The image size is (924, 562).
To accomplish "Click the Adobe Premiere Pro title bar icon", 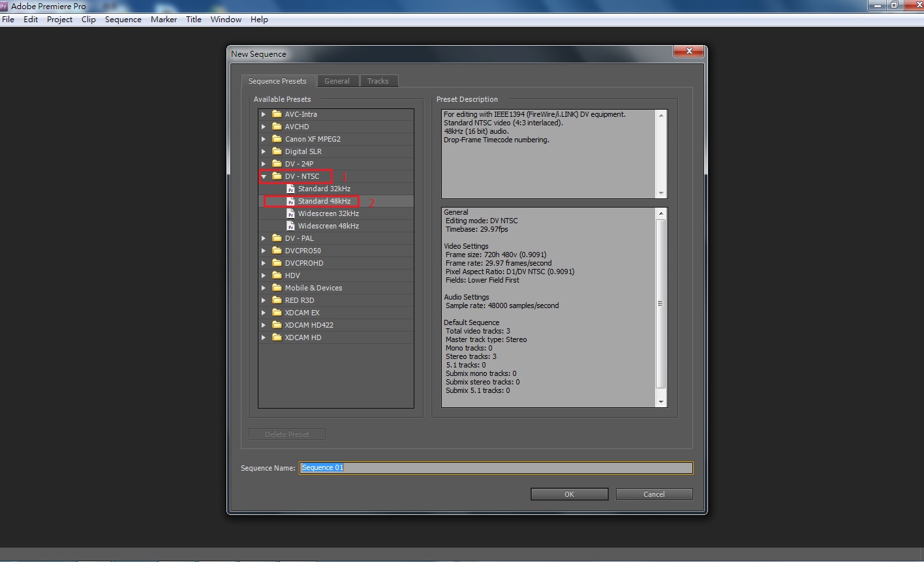I will click(4, 7).
